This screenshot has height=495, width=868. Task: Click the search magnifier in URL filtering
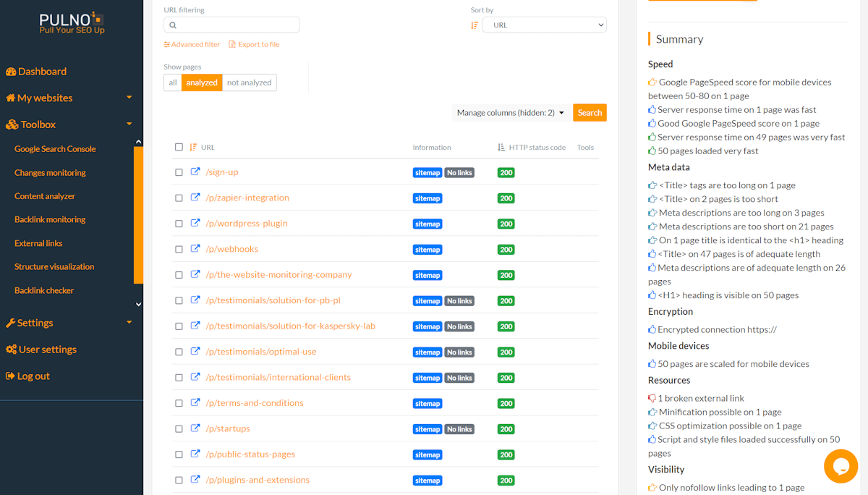pos(173,25)
